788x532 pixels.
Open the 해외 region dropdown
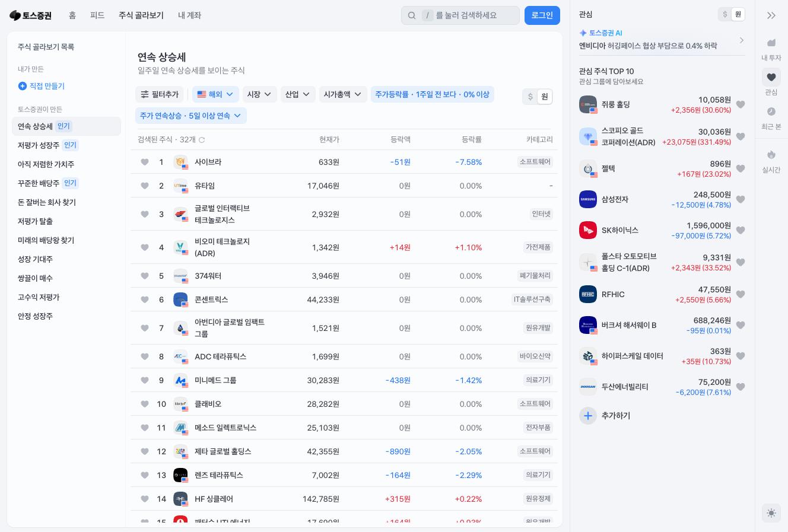point(215,94)
